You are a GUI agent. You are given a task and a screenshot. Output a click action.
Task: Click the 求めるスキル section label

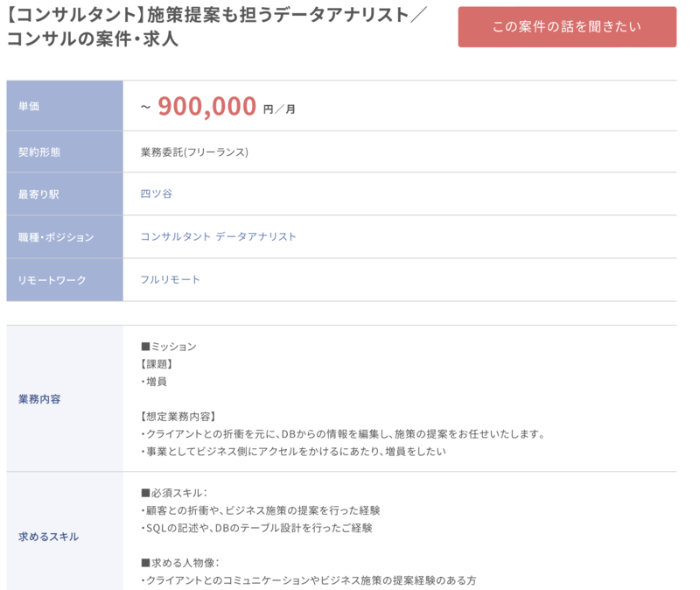pos(49,537)
